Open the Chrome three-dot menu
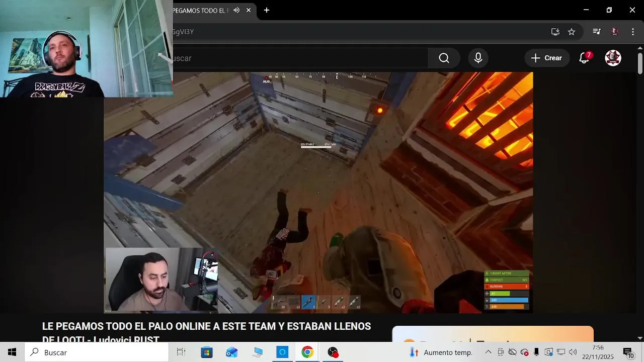Viewport: 644px width, 362px height. point(633,32)
